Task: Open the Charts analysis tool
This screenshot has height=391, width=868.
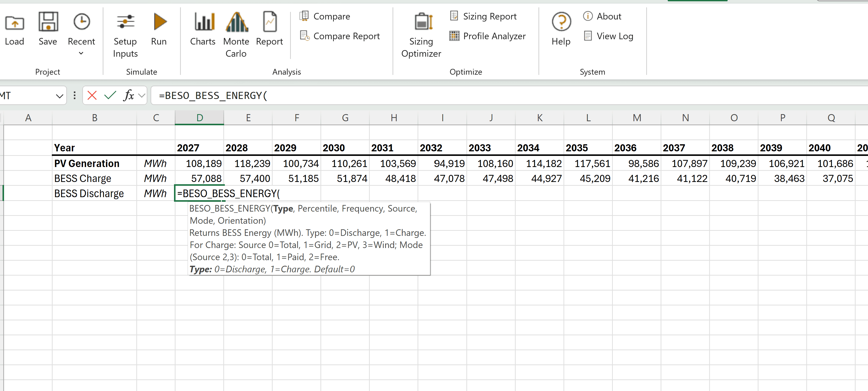Action: coord(203,30)
